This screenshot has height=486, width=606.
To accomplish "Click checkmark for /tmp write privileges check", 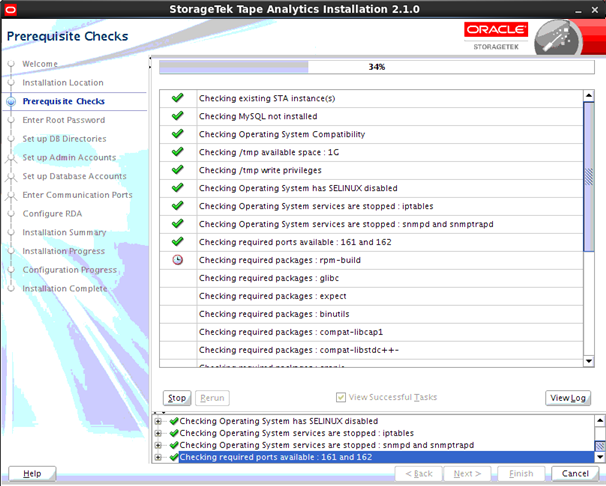I will [x=177, y=170].
